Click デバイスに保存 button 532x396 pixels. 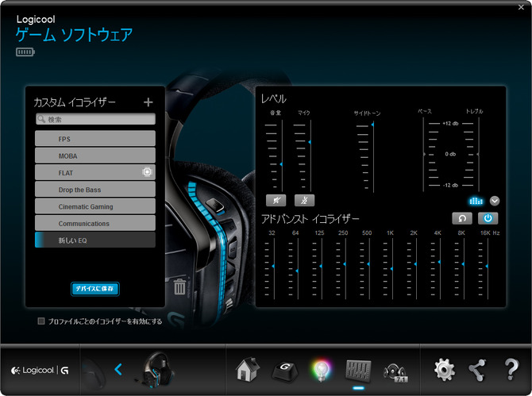tap(95, 289)
